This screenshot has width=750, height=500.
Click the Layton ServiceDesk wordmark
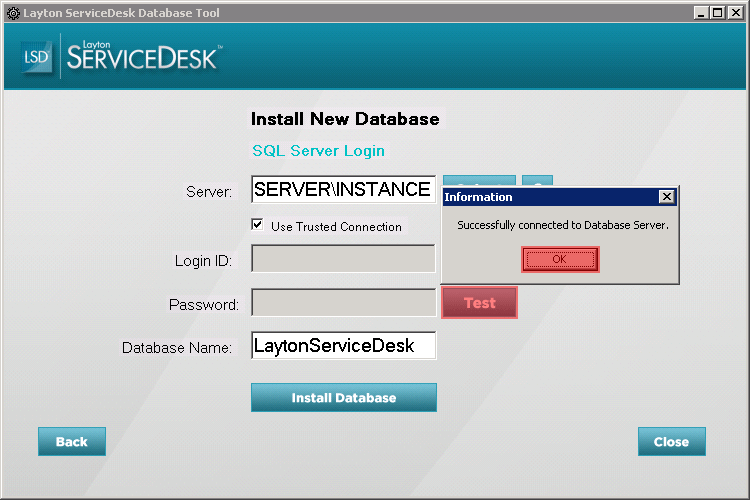(144, 56)
